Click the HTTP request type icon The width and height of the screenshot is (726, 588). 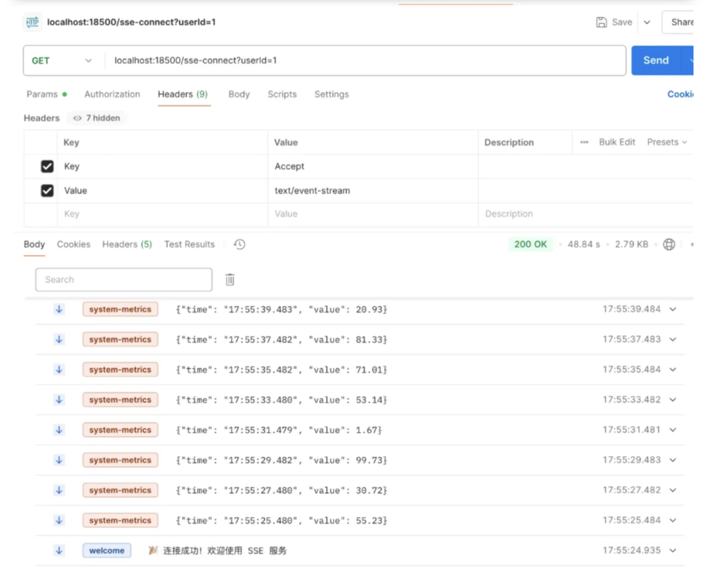pos(33,22)
